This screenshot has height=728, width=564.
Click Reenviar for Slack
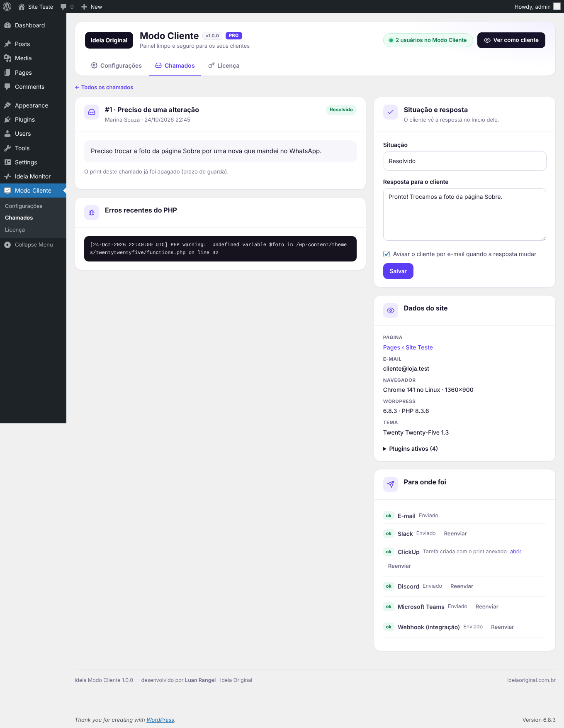[455, 534]
